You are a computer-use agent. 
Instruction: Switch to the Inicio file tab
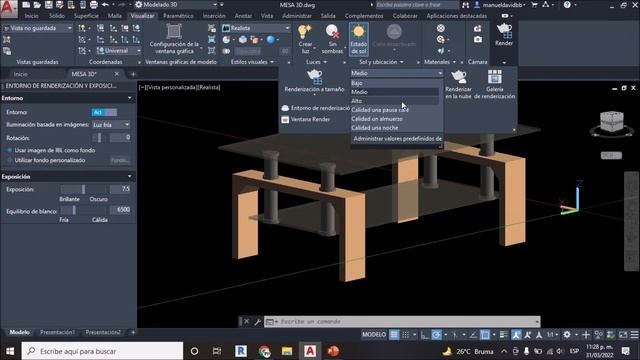(x=20, y=74)
